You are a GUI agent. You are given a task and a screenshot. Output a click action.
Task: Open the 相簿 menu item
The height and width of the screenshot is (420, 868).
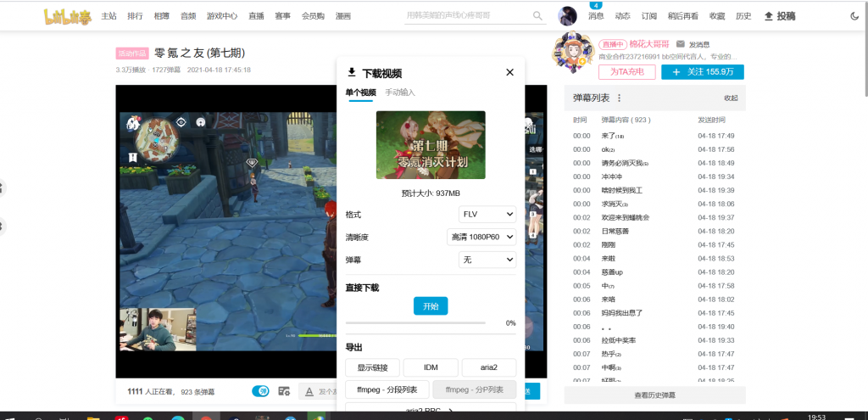click(x=162, y=16)
